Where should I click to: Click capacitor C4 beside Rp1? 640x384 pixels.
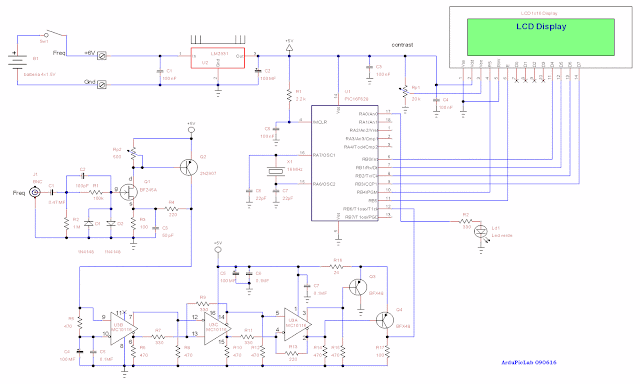pyautogui.click(x=436, y=100)
